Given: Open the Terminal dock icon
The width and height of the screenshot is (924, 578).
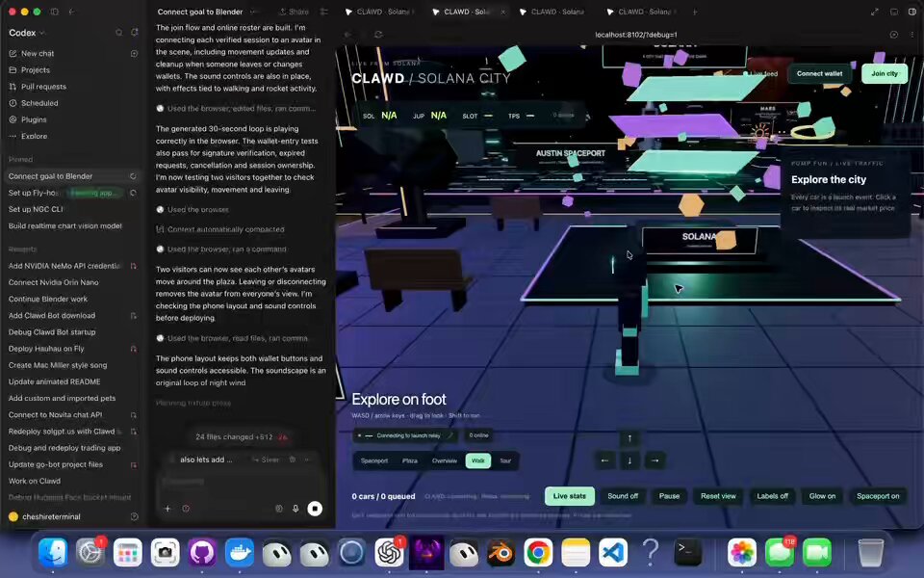Looking at the screenshot, I should click(x=687, y=553).
